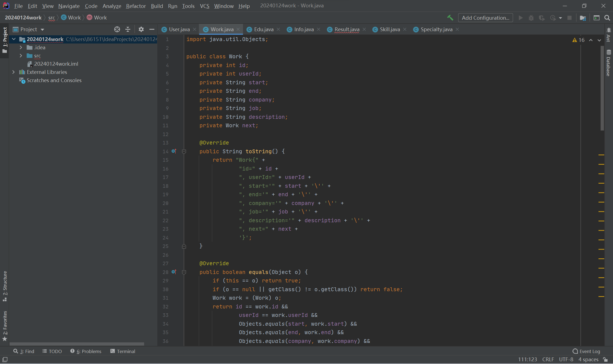The height and width of the screenshot is (364, 613).
Task: Expand the src folder
Action: click(21, 56)
